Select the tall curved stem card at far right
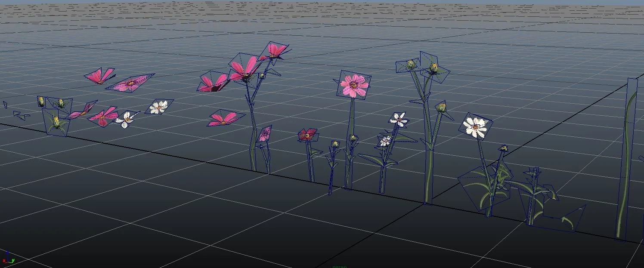Screen dimensions: 644x268 [627, 158]
